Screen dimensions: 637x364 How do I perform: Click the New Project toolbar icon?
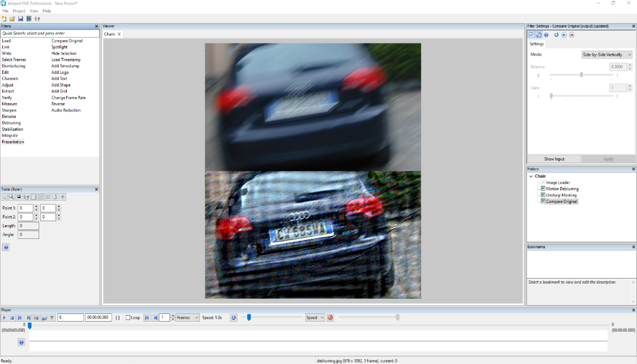(x=4, y=19)
